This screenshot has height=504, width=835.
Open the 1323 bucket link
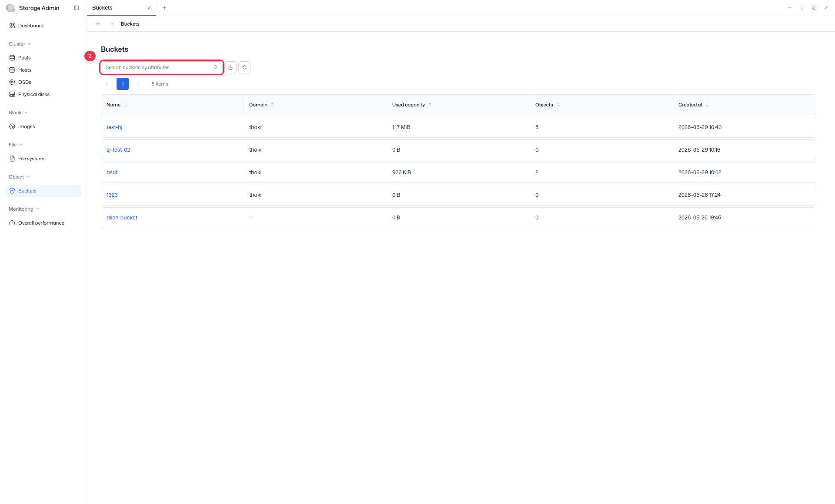(112, 195)
